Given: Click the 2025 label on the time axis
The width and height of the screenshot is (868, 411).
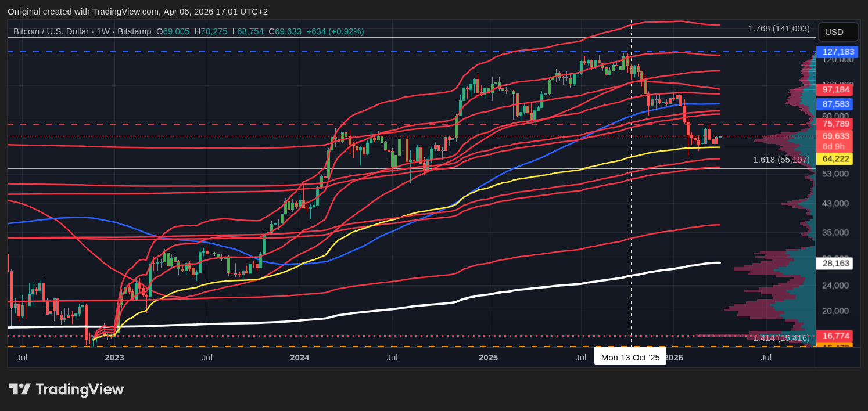Looking at the screenshot, I should pos(488,358).
